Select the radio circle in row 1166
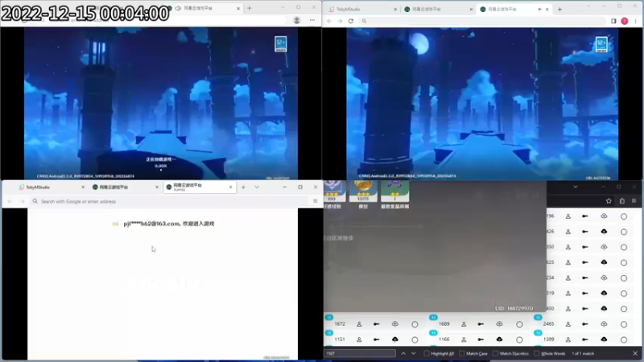Viewport: 644px width, 362px height. pos(519,339)
